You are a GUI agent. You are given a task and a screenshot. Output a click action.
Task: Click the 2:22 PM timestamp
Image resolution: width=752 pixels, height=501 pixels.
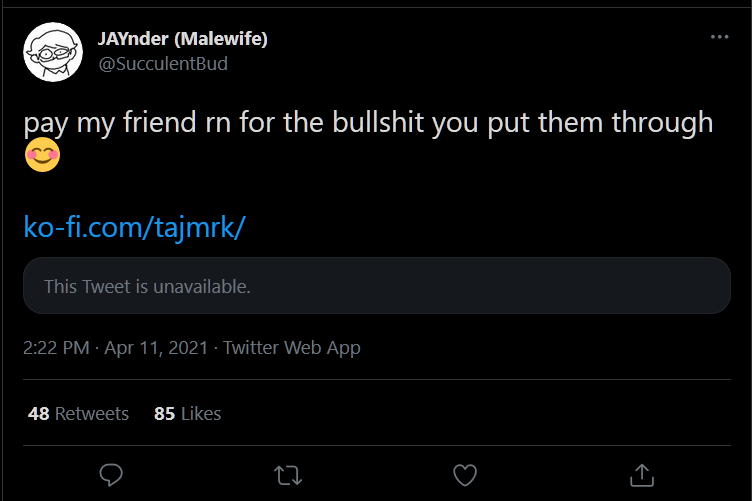[56, 348]
